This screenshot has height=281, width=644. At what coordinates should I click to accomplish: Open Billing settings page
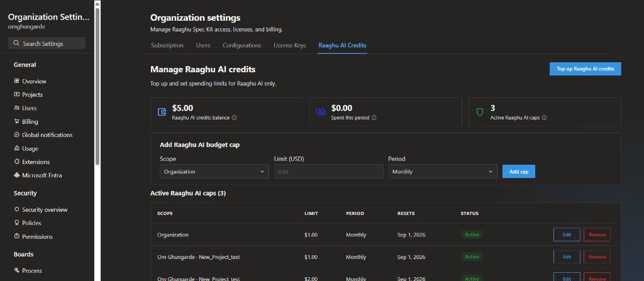30,121
